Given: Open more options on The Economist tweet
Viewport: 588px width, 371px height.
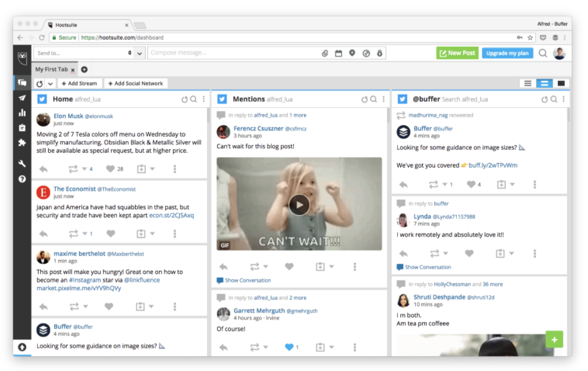Looking at the screenshot, I should click(175, 234).
